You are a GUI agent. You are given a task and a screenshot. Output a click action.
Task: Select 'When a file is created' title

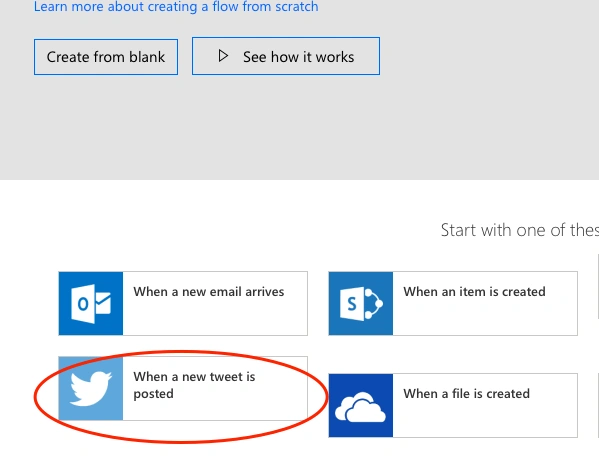pyautogui.click(x=466, y=393)
